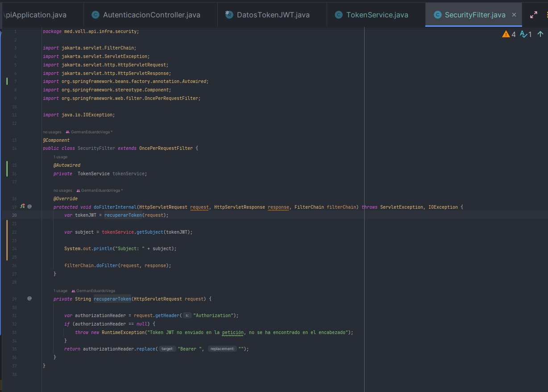This screenshot has width=548, height=392.
Task: Click the green change marker at line 7
Action: click(7, 81)
